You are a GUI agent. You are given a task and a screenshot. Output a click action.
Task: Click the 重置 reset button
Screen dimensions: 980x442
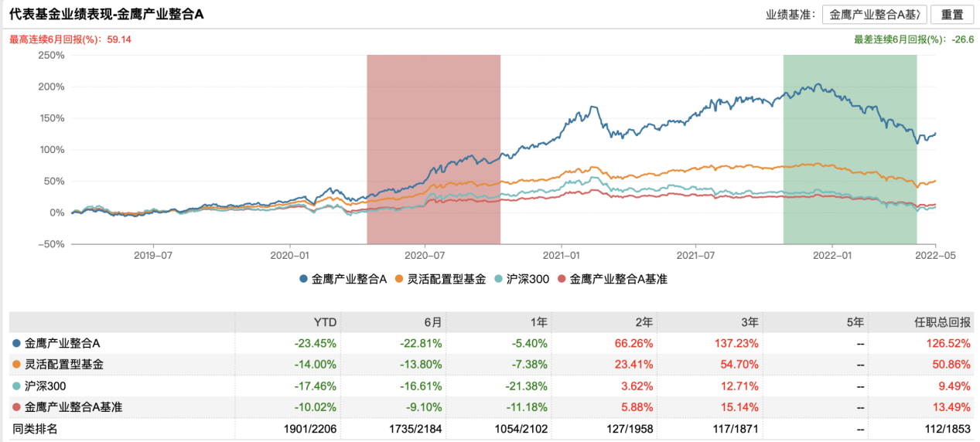(x=952, y=15)
